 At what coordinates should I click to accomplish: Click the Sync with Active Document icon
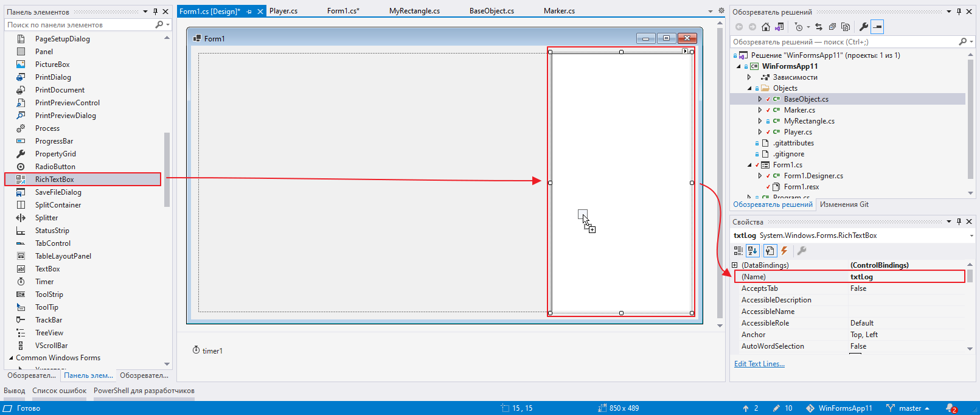(x=819, y=27)
